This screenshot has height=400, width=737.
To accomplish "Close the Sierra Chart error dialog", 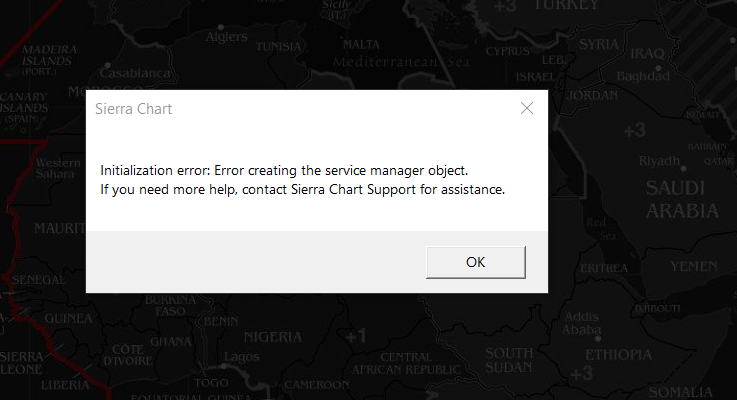I will pos(526,109).
